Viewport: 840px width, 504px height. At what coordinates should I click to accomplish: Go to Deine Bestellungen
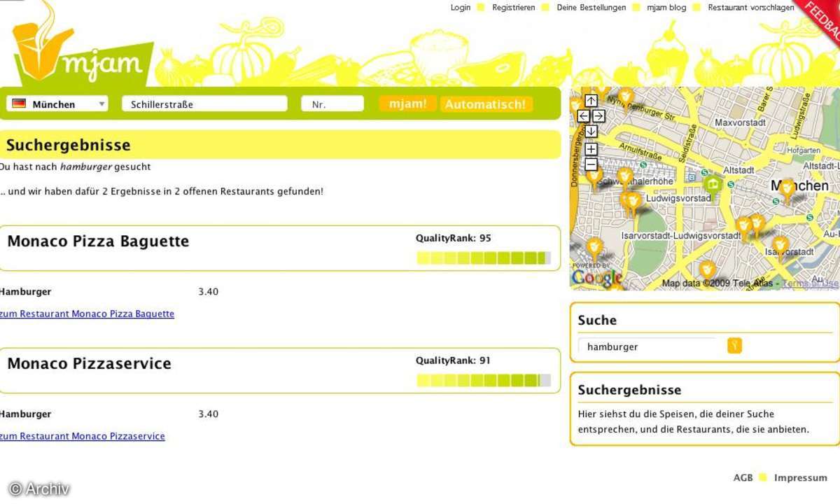[x=591, y=8]
